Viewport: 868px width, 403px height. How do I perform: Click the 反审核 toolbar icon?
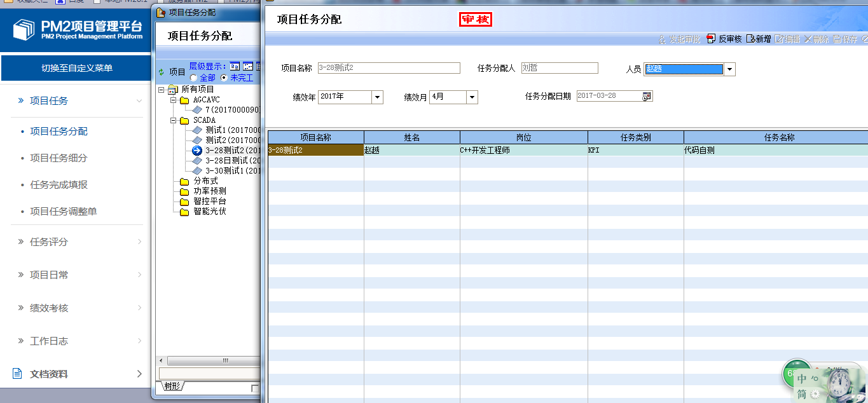pos(712,39)
